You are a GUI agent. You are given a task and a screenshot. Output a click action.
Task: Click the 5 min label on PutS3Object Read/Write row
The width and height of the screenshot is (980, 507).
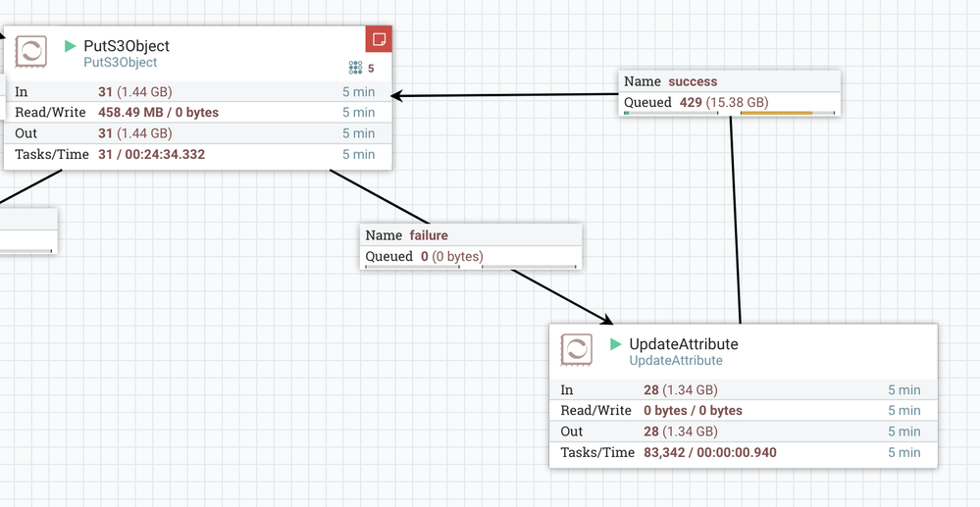(359, 113)
